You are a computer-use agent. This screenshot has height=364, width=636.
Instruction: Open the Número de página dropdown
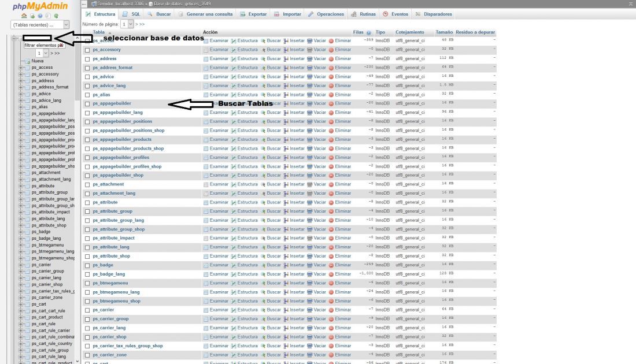(x=127, y=24)
